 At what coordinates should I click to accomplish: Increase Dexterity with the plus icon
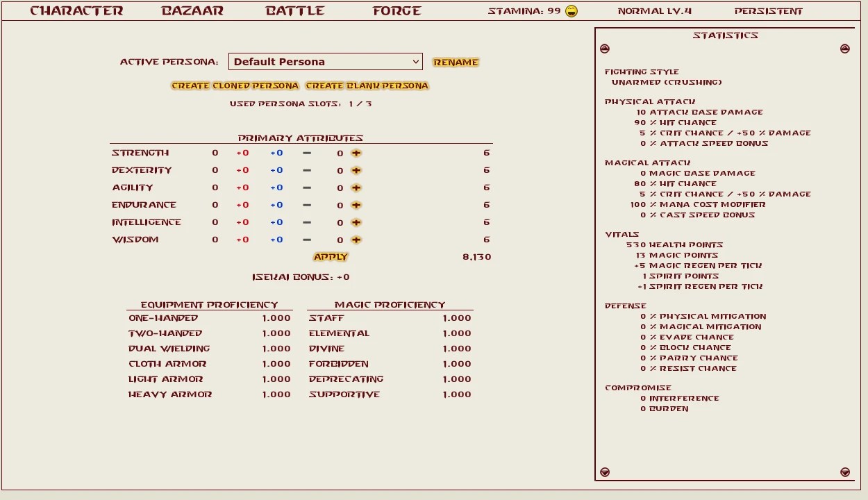click(356, 170)
